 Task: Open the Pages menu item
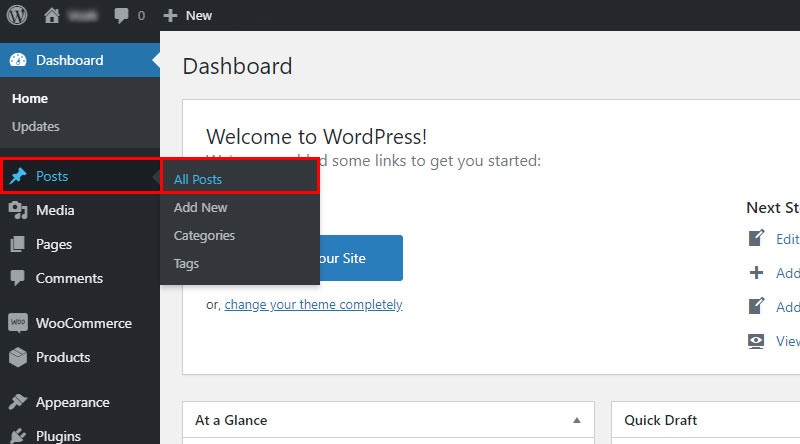click(x=80, y=244)
